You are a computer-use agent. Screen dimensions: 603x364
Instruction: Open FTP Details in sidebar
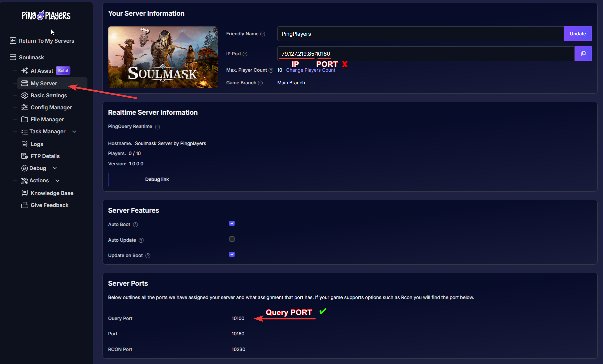[45, 156]
